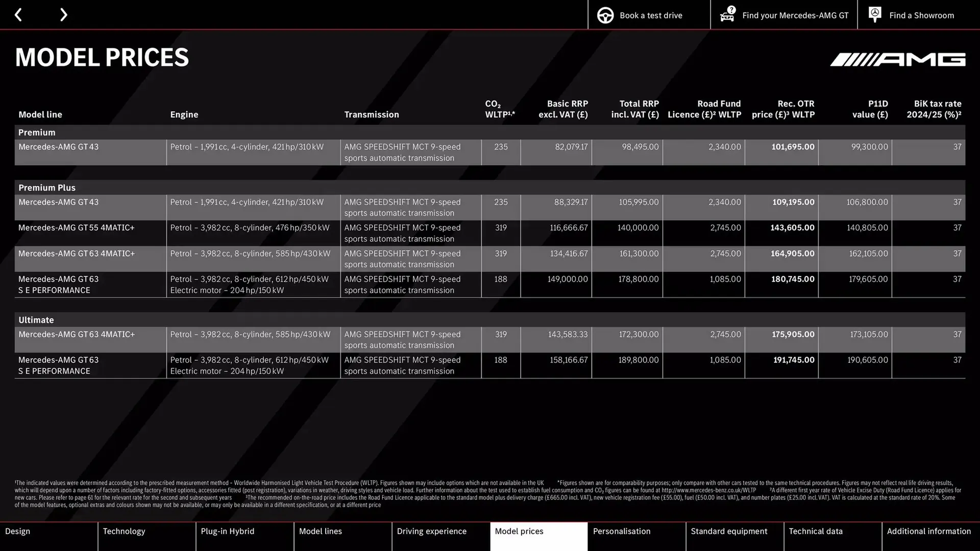980x551 pixels.
Task: Click OTR price 101,695.00
Action: click(793, 147)
